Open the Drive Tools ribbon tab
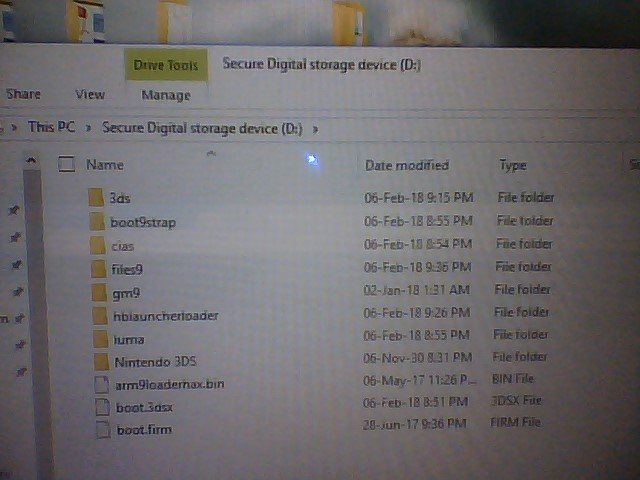 166,65
